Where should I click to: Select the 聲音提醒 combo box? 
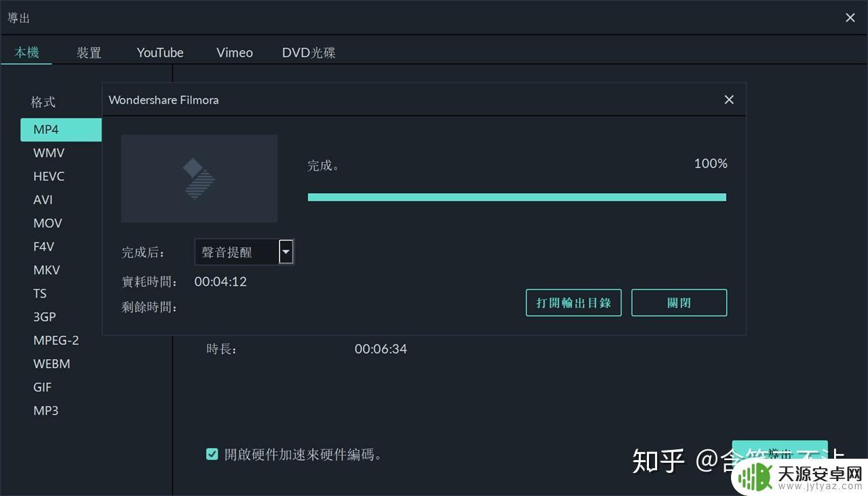point(245,252)
